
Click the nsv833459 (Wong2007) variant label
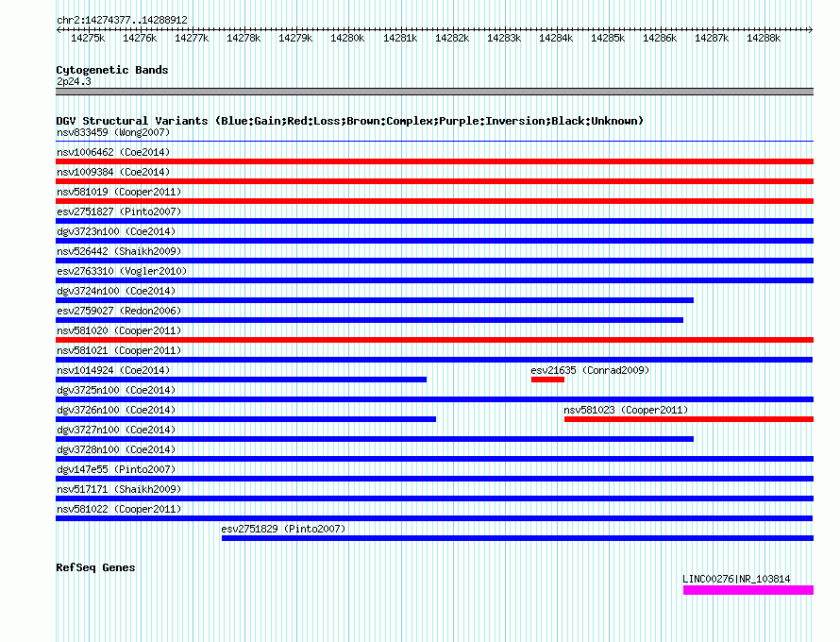113,132
